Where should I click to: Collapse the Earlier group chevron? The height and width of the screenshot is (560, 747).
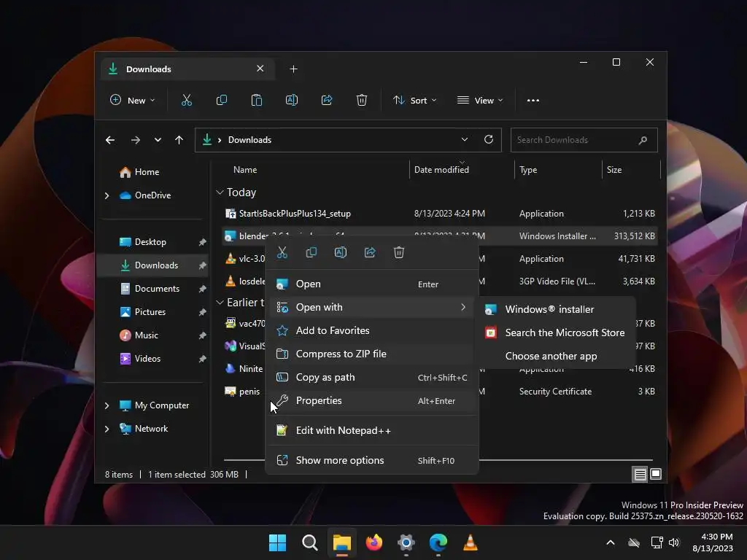tap(220, 303)
